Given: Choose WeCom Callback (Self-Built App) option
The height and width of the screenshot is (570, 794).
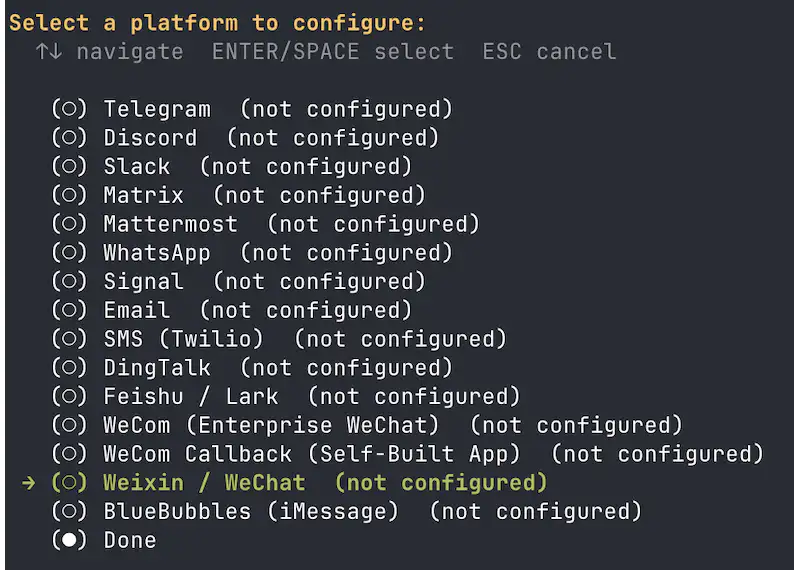Looking at the screenshot, I should click(312, 455).
